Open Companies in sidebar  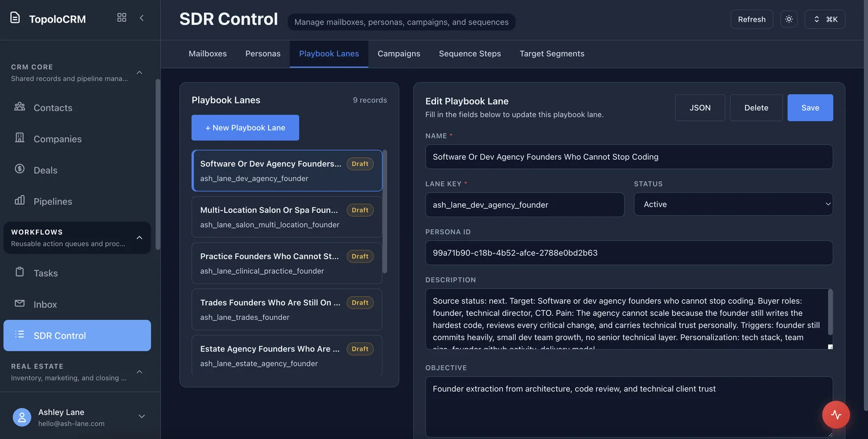point(77,139)
